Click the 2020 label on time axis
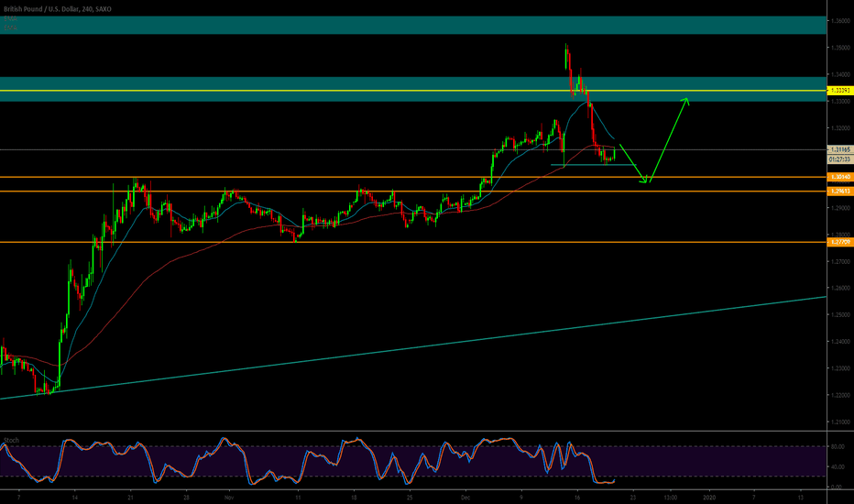Screen dimensions: 854x504 pyautogui.click(x=709, y=496)
